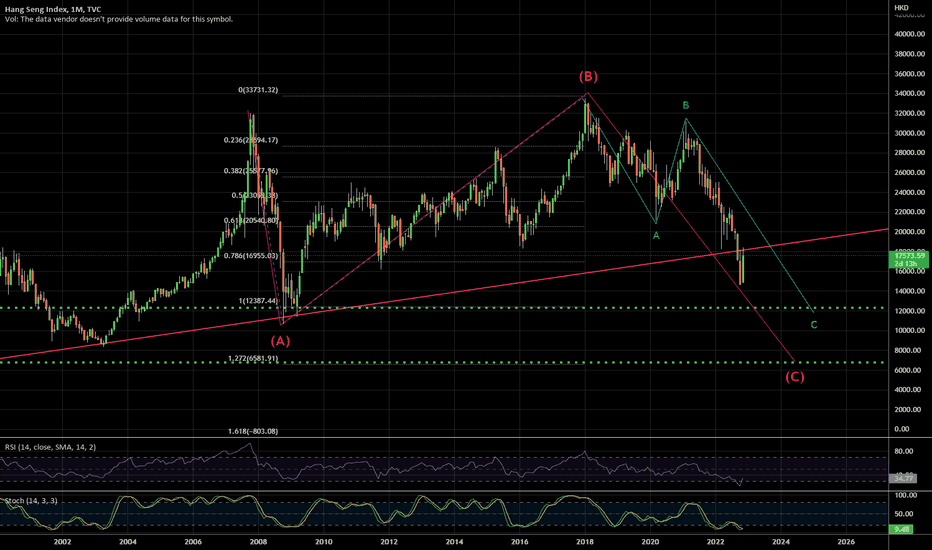The width and height of the screenshot is (932, 550).
Task: Select the red (B) wave label at the peak
Action: click(x=588, y=76)
